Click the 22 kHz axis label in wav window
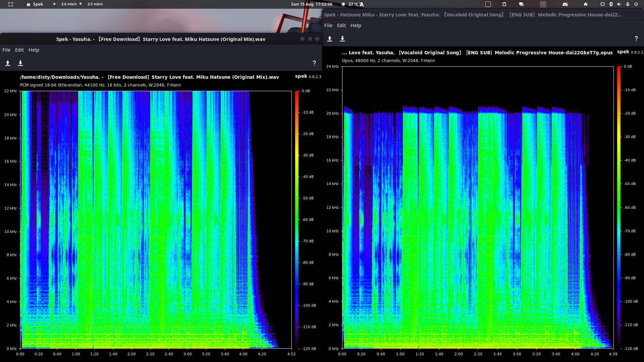644x362 pixels. click(x=10, y=91)
